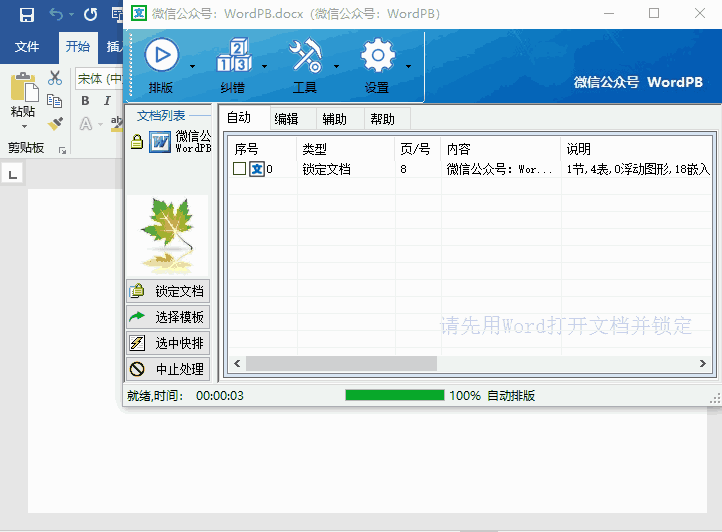Click the maple leaf image
This screenshot has width=722, height=532.
168,235
